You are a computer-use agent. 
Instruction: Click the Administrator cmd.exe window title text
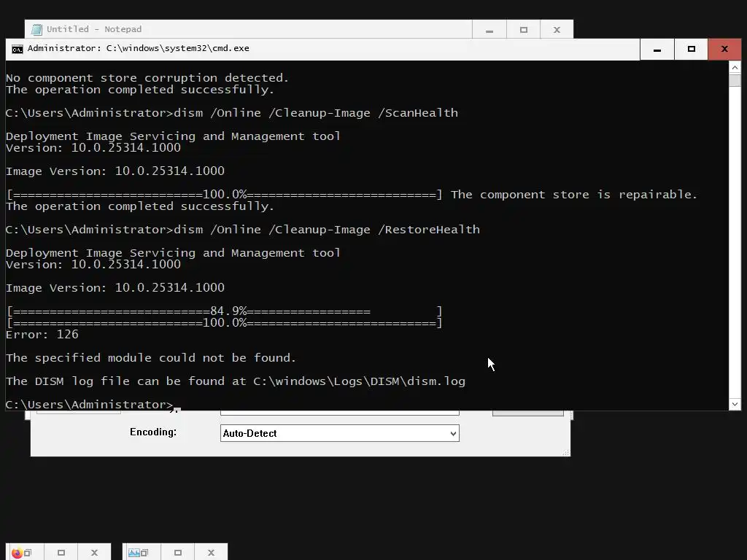click(138, 48)
